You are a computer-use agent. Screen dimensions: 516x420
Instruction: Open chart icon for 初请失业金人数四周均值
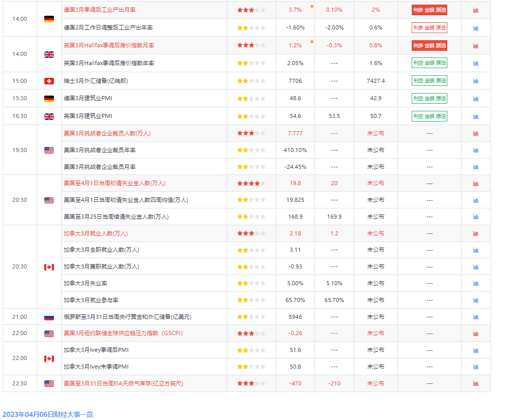coord(475,200)
